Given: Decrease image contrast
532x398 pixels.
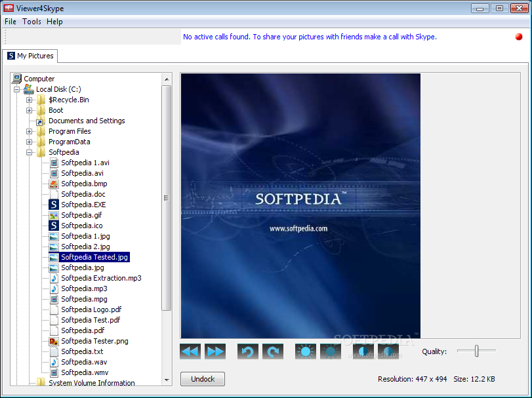Looking at the screenshot, I should (x=388, y=351).
